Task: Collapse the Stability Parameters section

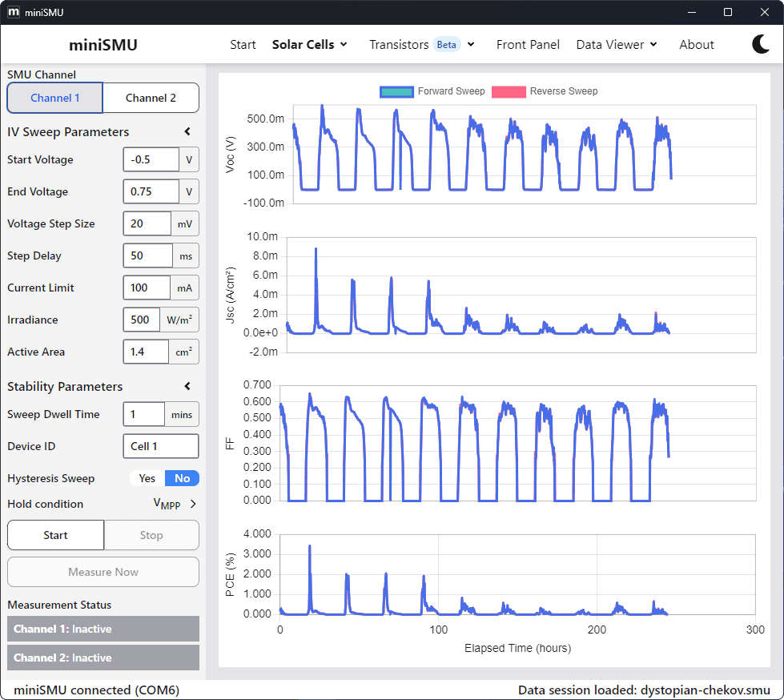Action: pyautogui.click(x=187, y=386)
